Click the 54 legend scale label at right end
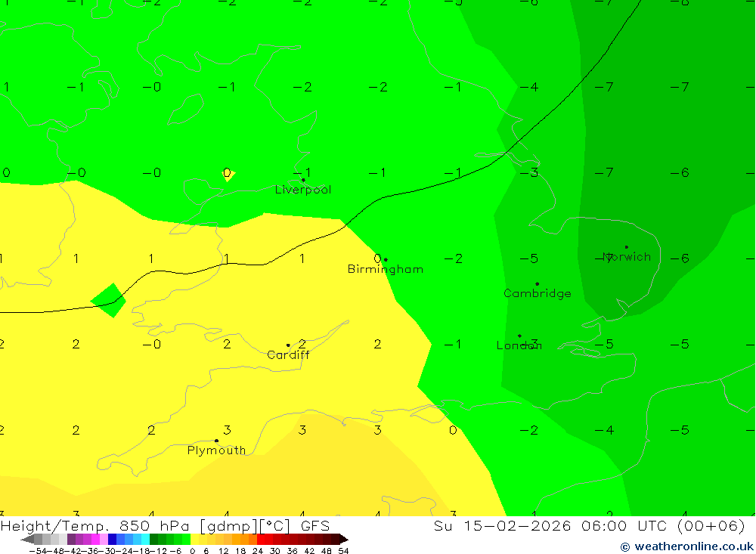 coord(343,551)
